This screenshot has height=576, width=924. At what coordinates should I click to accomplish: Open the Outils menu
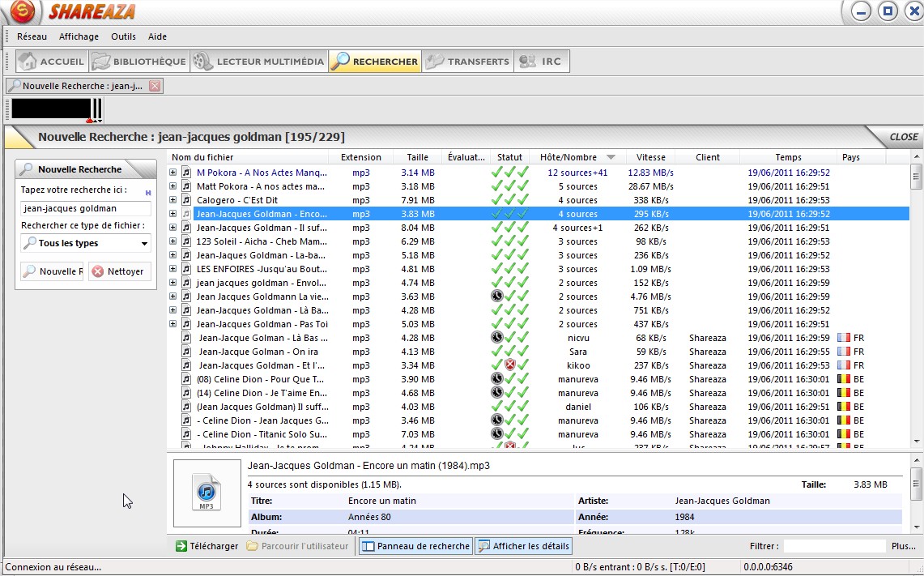click(123, 36)
